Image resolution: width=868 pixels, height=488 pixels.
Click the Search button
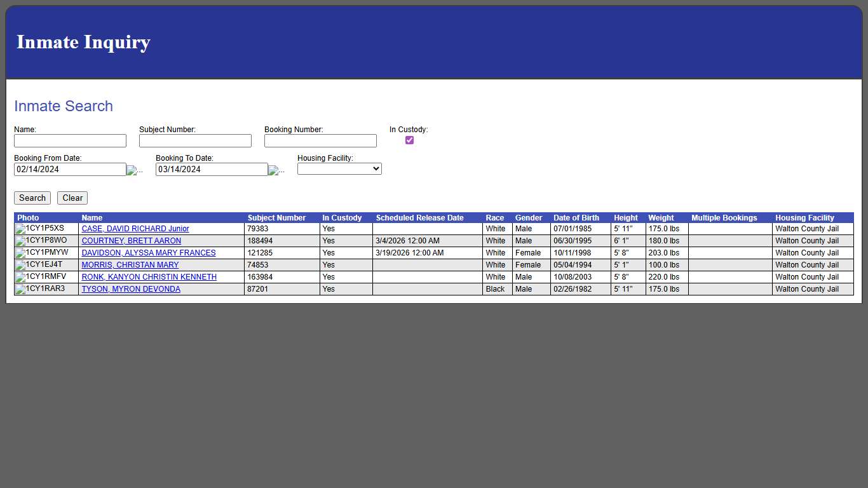pos(32,198)
